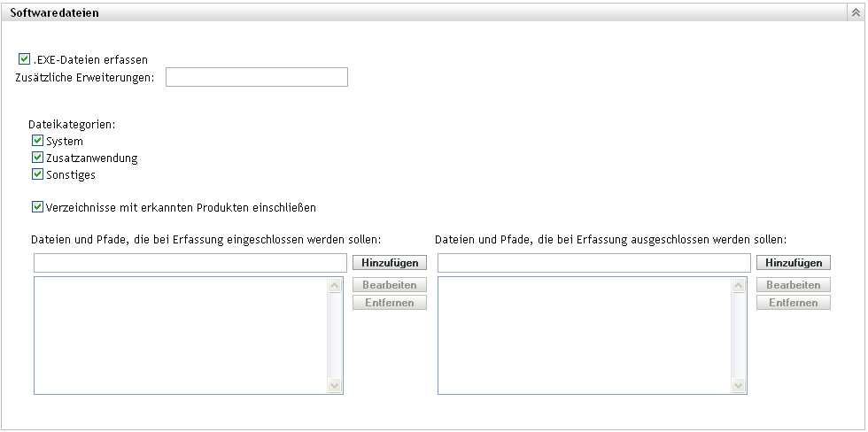Click up arrow of included list scrollbar

pyautogui.click(x=335, y=285)
